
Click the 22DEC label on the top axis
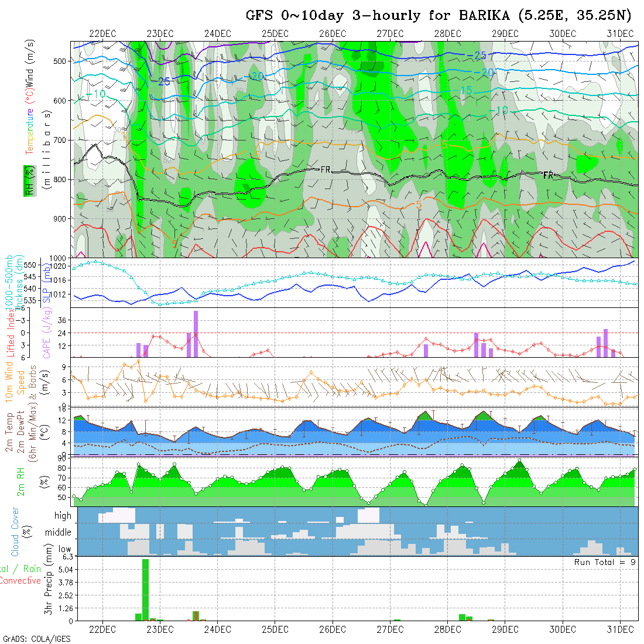[x=102, y=33]
